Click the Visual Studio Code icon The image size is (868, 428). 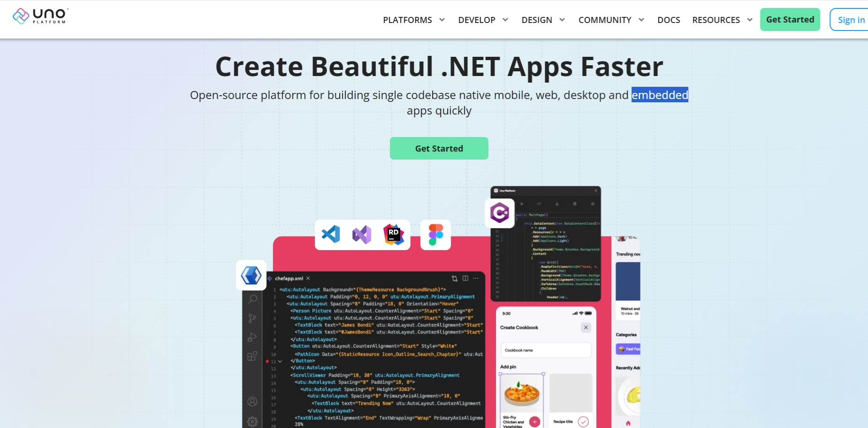coord(331,234)
